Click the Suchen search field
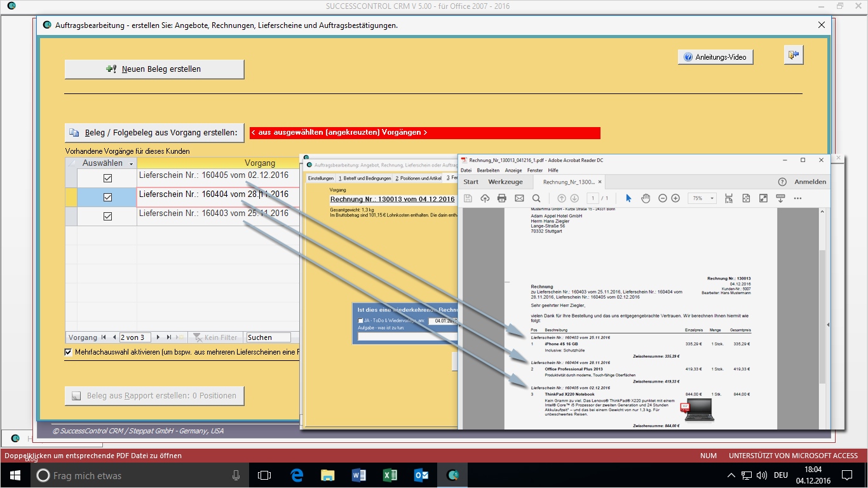Screen dimensions: 868x488 point(268,337)
